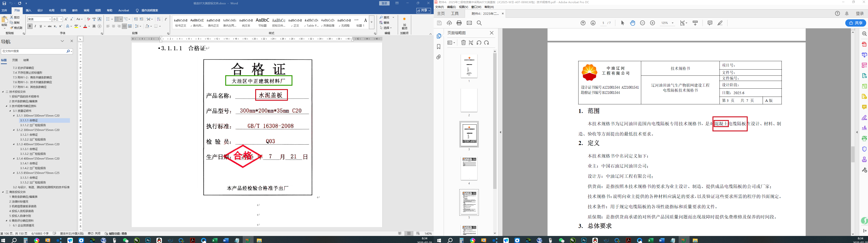Switch navigation pane to 页面 tab
The width and height of the screenshot is (868, 243).
click(x=15, y=60)
